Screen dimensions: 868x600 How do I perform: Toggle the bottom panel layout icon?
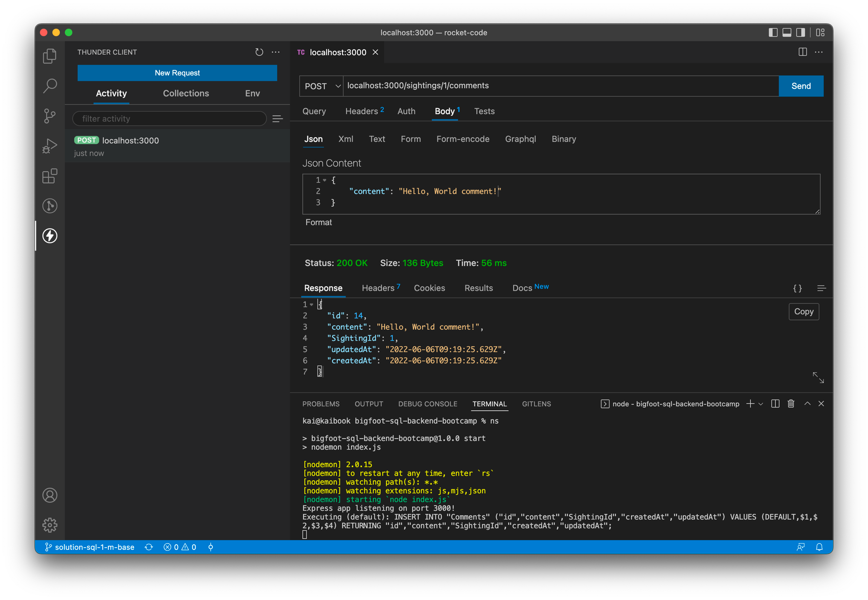click(787, 32)
